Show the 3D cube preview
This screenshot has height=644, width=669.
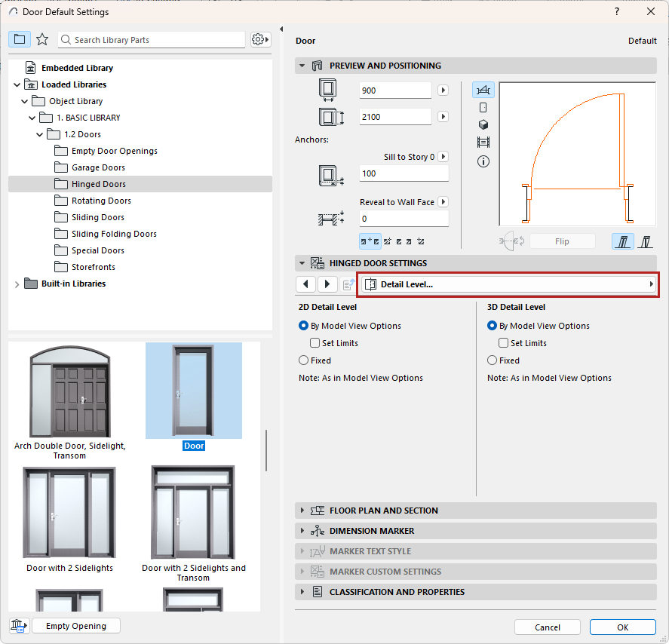coord(483,125)
